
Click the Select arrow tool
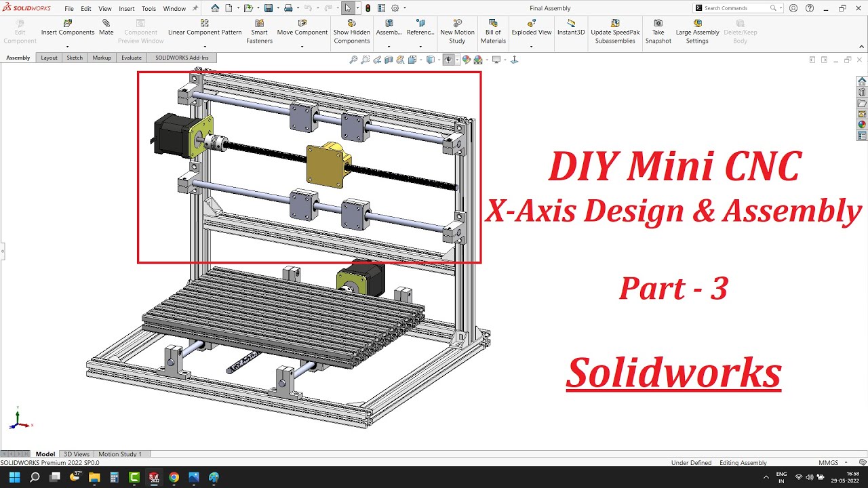[x=348, y=8]
